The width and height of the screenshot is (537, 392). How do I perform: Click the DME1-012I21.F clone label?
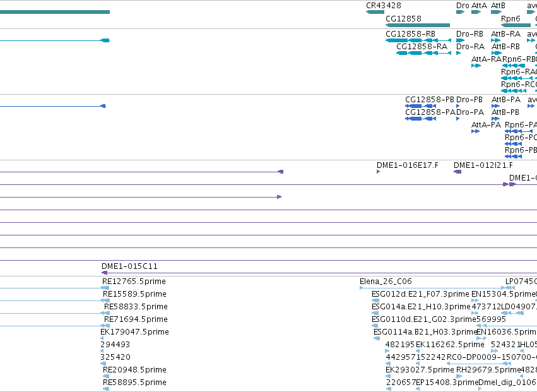[483, 165]
